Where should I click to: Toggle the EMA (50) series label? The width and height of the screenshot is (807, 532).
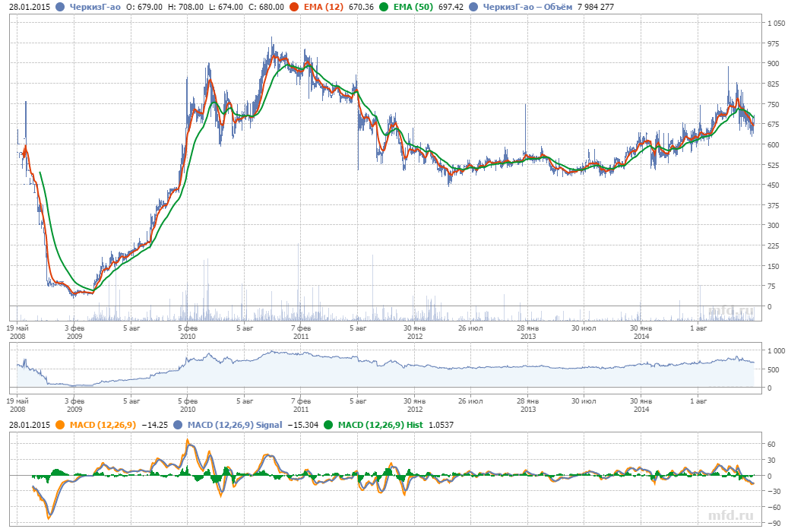coord(411,7)
